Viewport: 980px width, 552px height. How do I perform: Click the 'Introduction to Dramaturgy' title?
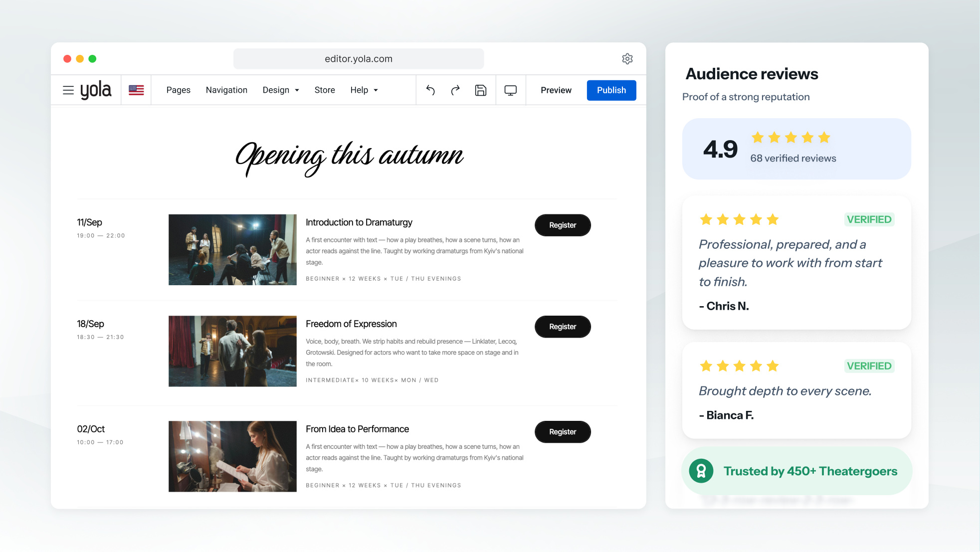pyautogui.click(x=359, y=222)
